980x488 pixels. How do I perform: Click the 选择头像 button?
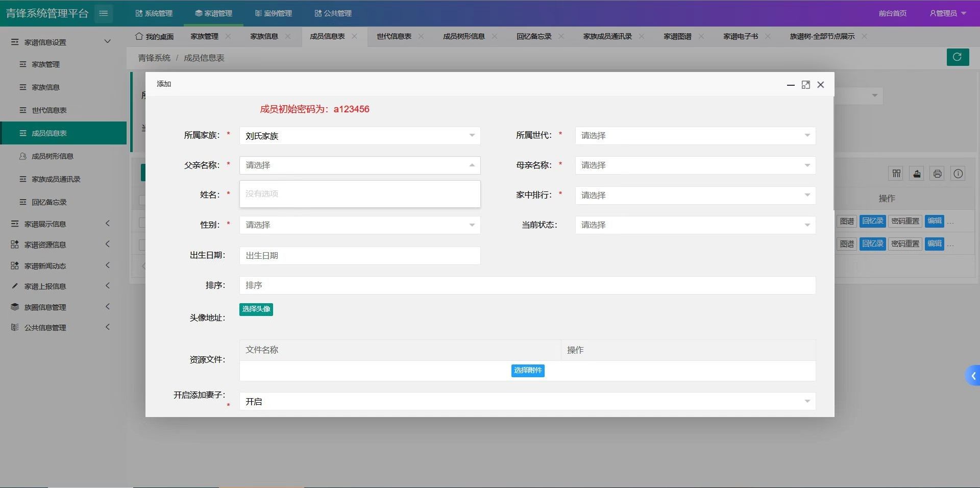(x=256, y=309)
